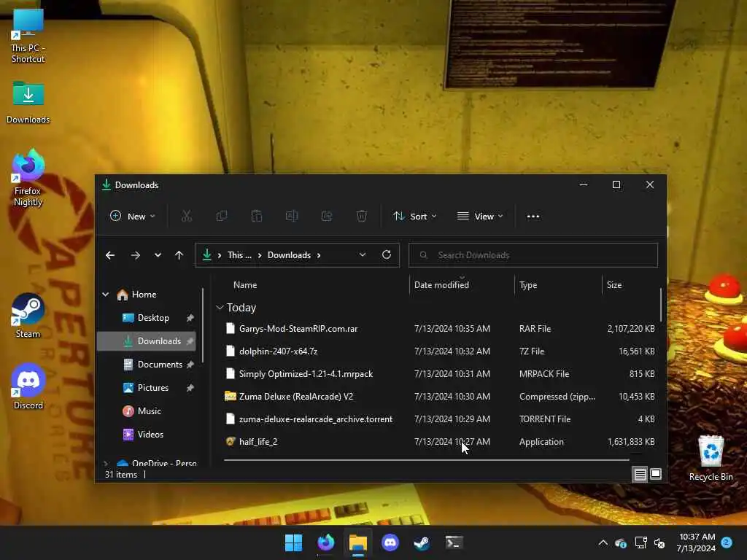This screenshot has width=747, height=560.
Task: Click the Rename icon in toolbar
Action: 292,216
